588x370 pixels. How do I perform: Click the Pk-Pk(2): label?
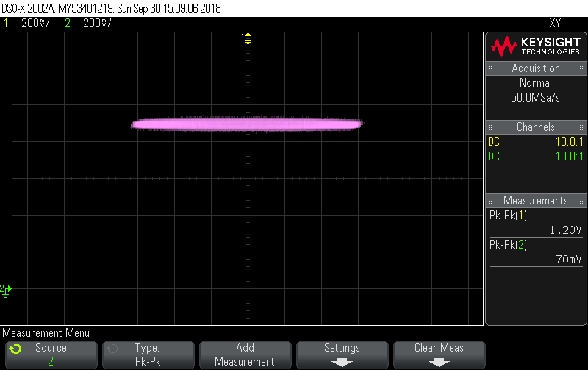pos(509,245)
